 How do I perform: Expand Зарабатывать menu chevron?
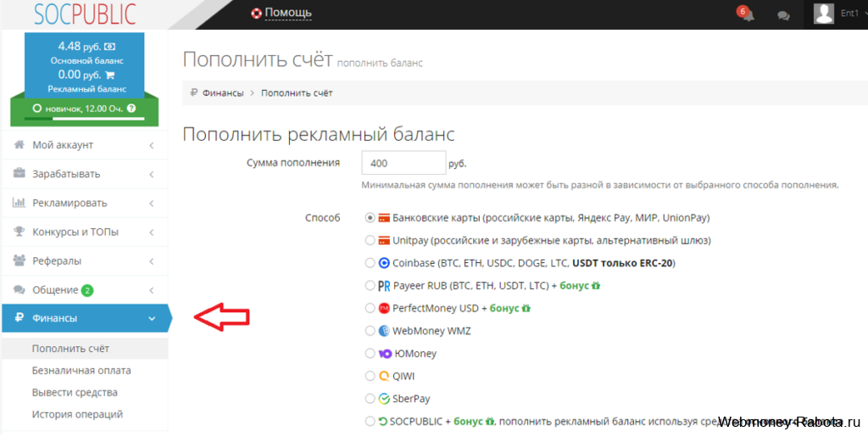tap(151, 175)
